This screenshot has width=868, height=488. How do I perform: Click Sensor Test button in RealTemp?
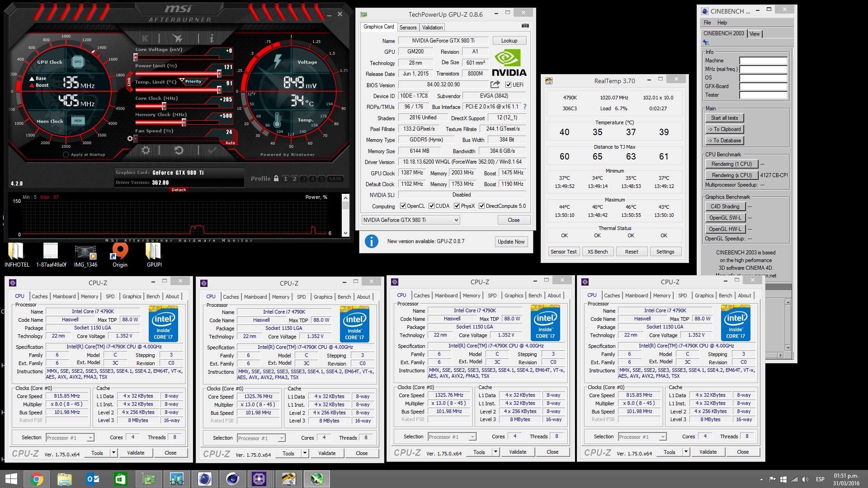[563, 252]
